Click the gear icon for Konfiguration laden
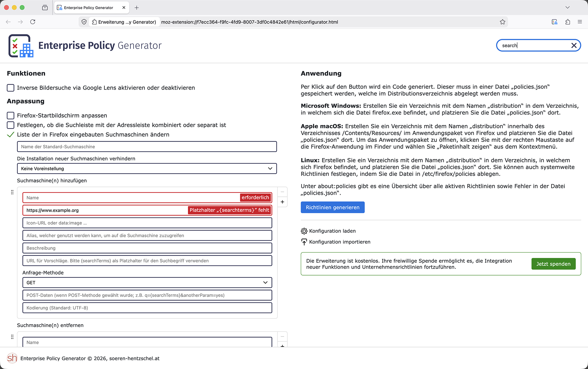Screen dimensions: 588x369 click(x=304, y=231)
